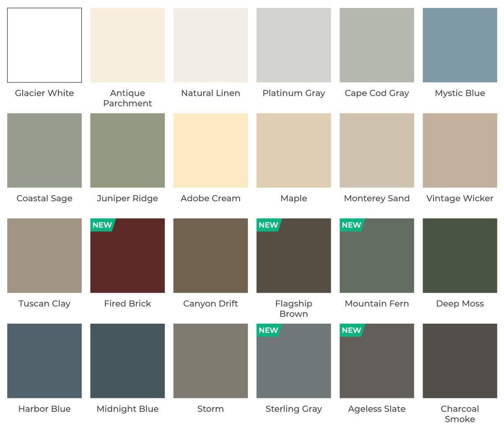Choose the Canyon Drift swatch
The image size is (504, 429).
click(210, 255)
